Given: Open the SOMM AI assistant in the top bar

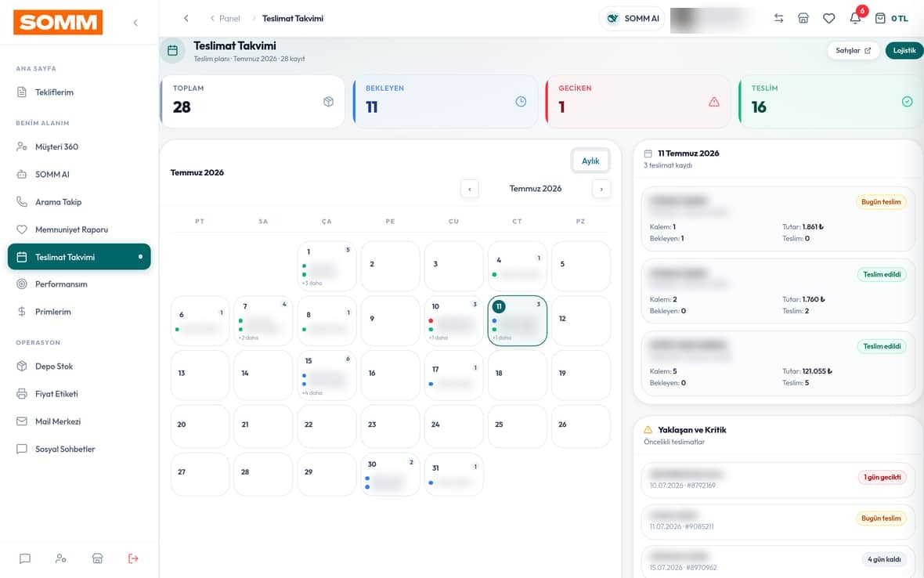Looking at the screenshot, I should (632, 18).
